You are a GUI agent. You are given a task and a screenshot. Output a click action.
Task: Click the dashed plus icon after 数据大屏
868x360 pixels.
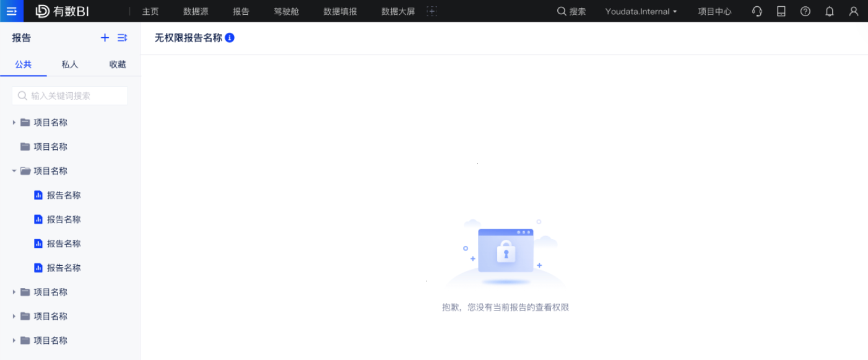[432, 11]
